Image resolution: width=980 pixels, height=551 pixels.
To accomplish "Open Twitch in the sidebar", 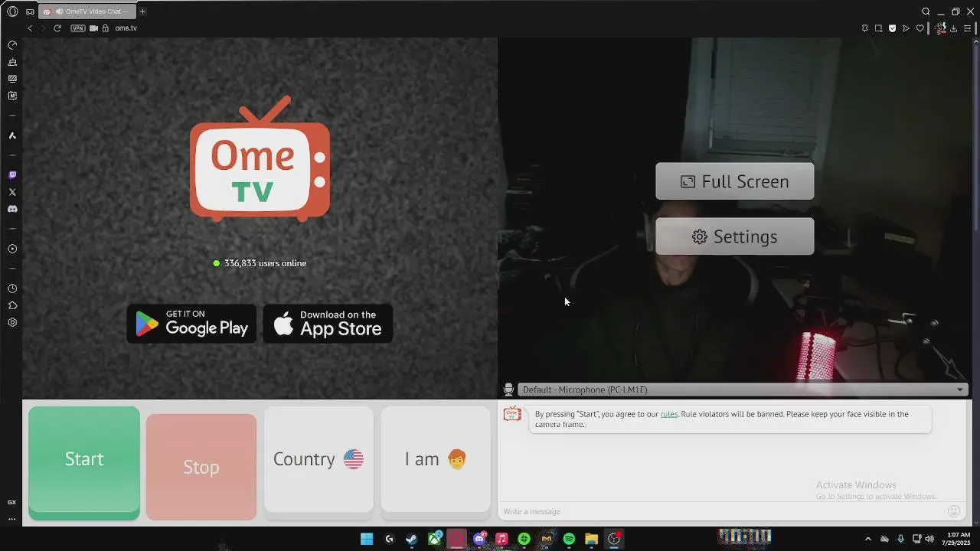I will click(12, 175).
